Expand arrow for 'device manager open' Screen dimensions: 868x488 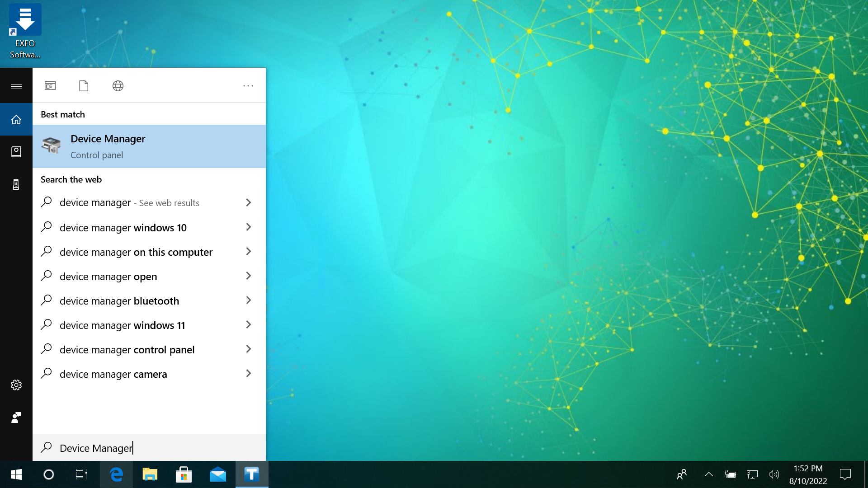(248, 276)
